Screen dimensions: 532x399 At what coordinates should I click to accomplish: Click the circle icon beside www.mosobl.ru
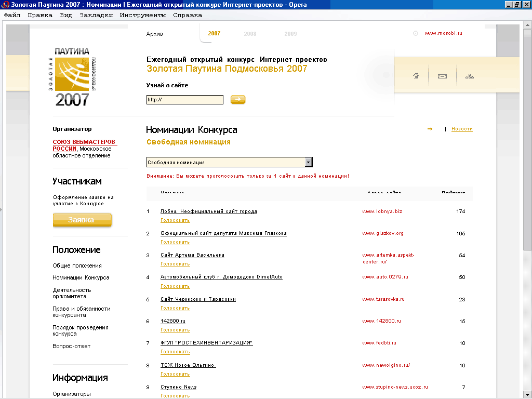point(416,33)
